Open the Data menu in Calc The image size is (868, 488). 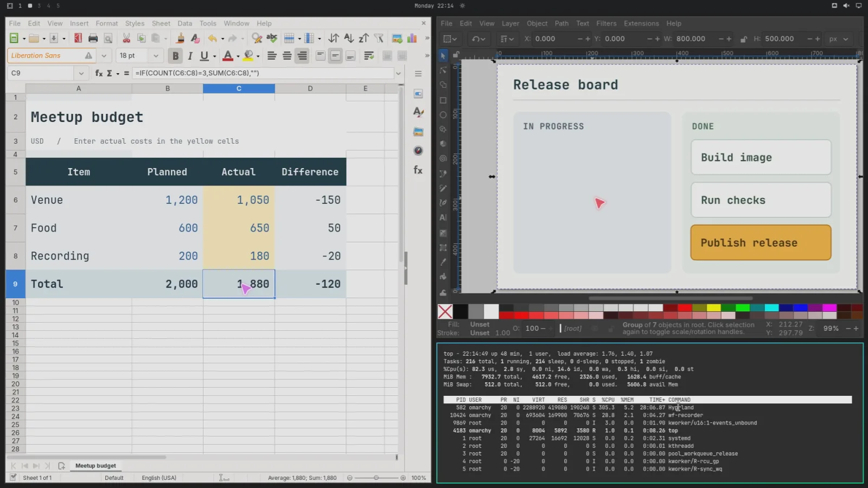point(184,23)
